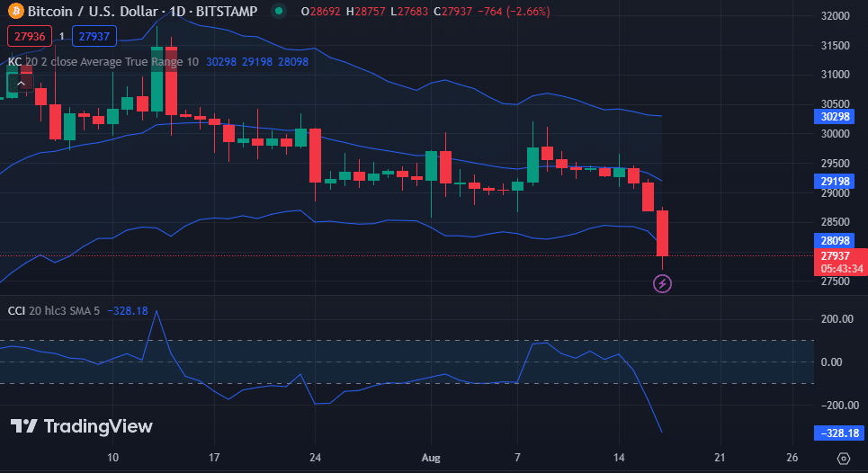Screen dimensions: 868x473
Task: Click the last red candlestick body
Action: [663, 234]
